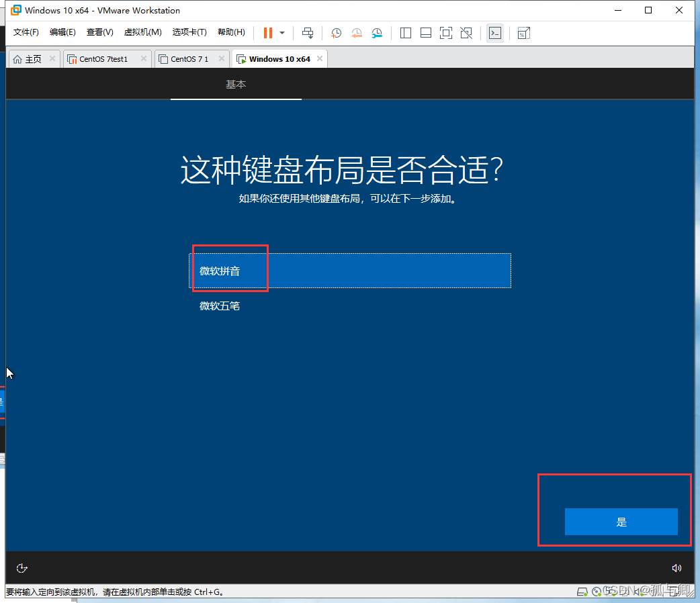Open the 虚拟机(M) menu
The width and height of the screenshot is (700, 603).
[142, 32]
